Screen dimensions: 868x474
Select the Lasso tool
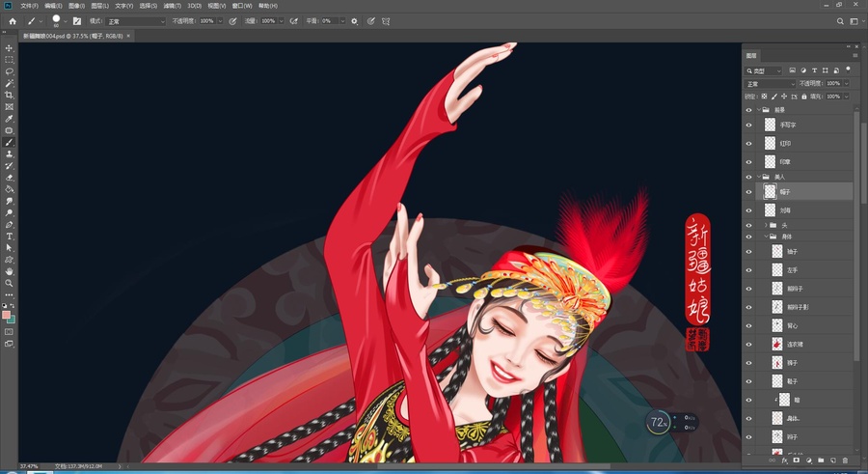(x=9, y=71)
